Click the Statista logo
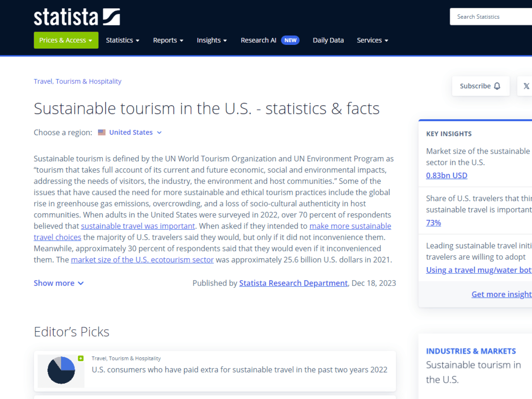Viewport: 532px width, 399px height. (x=77, y=17)
